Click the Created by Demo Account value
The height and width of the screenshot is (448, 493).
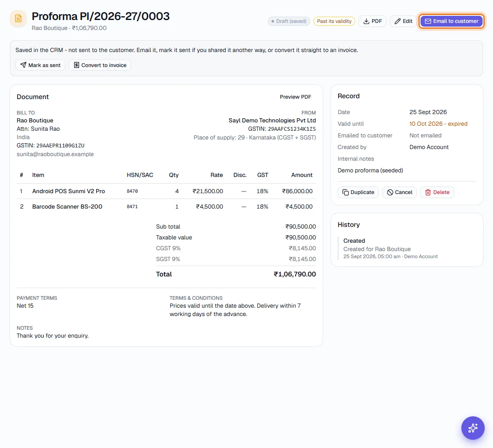click(429, 147)
